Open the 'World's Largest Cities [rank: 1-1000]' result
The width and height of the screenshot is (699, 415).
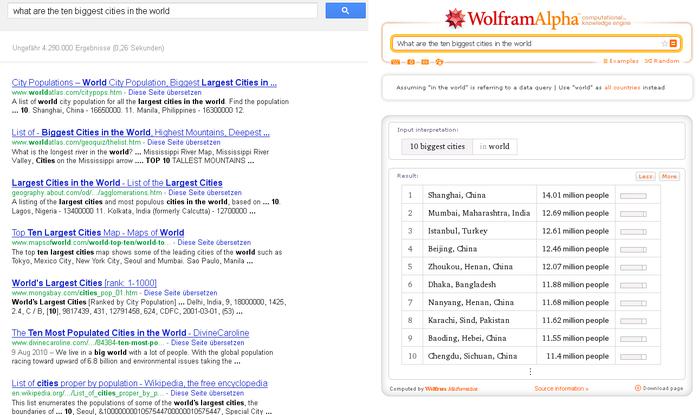(x=84, y=283)
